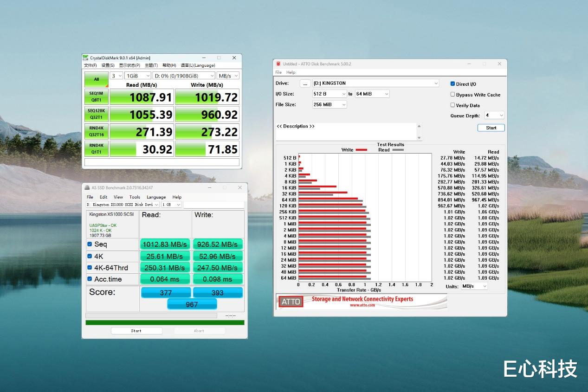Open the 显示状态(P) menu
The width and height of the screenshot is (588, 392).
(x=129, y=65)
